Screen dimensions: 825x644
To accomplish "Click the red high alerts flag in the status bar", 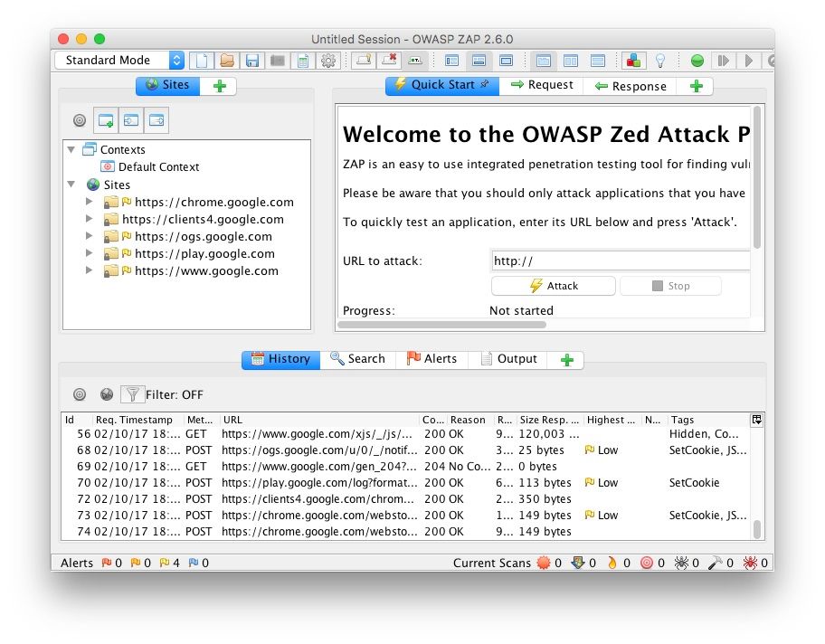I will (x=107, y=563).
